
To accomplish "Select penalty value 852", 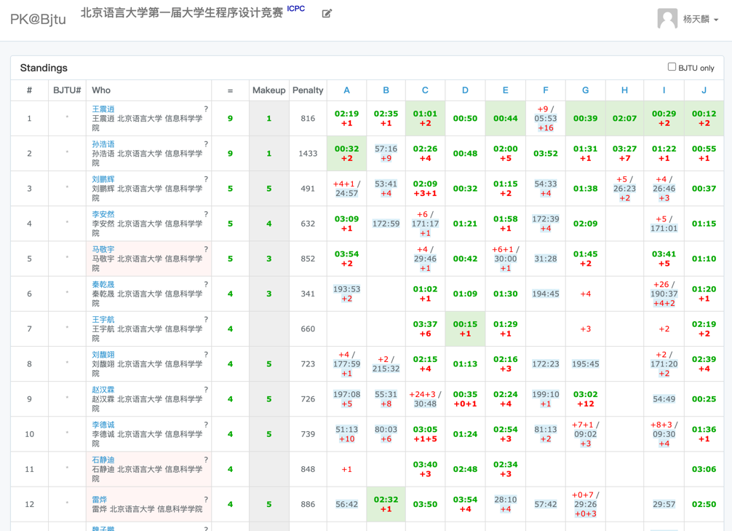I will coord(308,258).
